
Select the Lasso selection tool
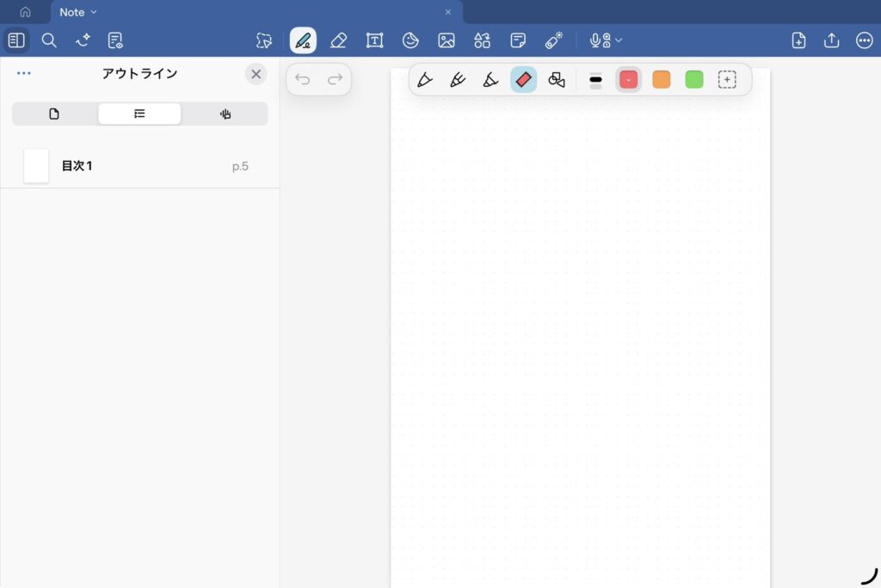coord(264,40)
